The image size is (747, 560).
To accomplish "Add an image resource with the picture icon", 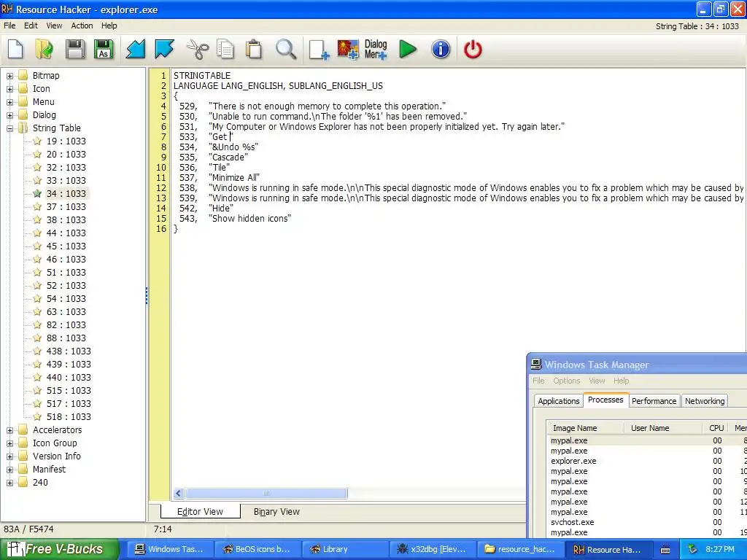I will pyautogui.click(x=348, y=50).
